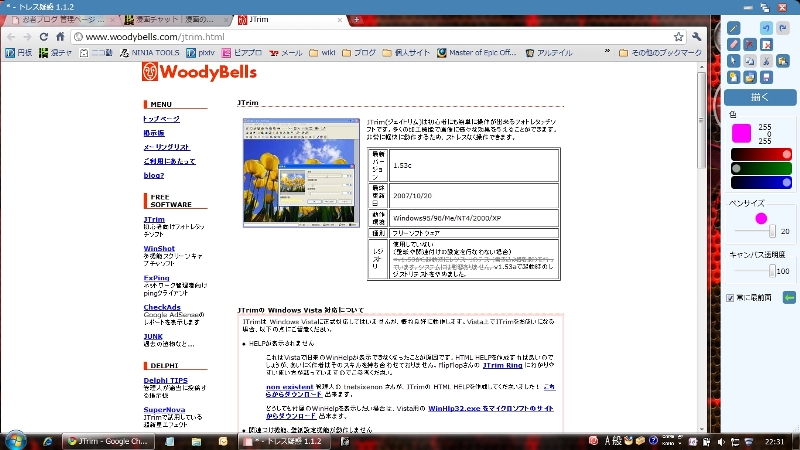Screen dimensions: 800x450
Task: Reload the page with refresh icon
Action: tap(44, 37)
